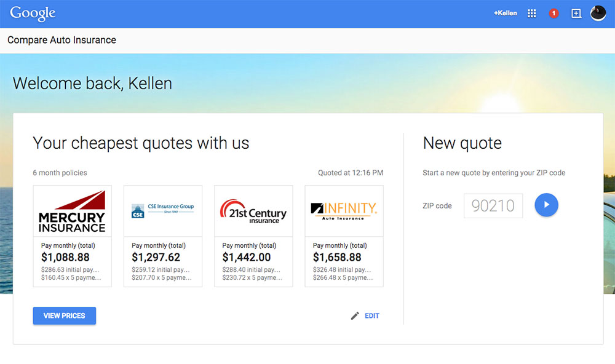Click the "ZIP code" label
The width and height of the screenshot is (615, 364).
(x=437, y=205)
